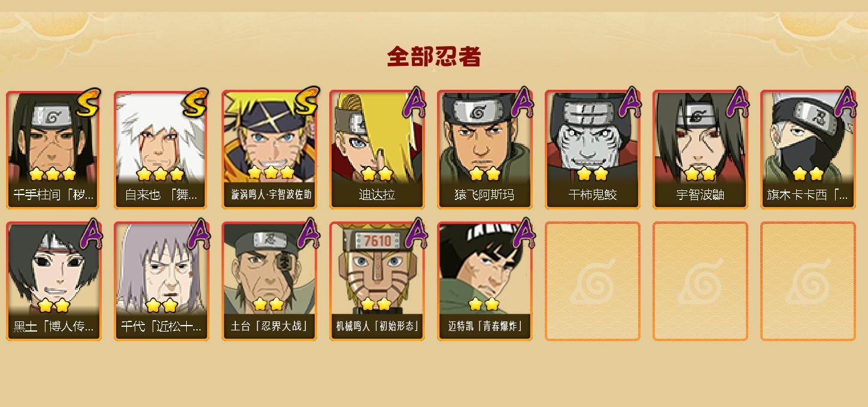Choose the 漩涡鸣人·宇智波佐助 card
The width and height of the screenshot is (868, 407).
click(269, 150)
